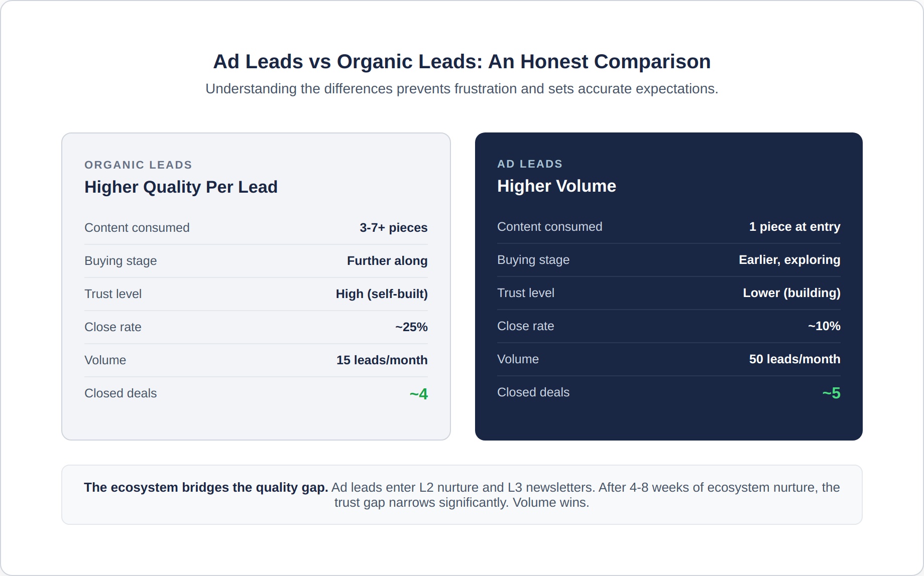
Task: Click the '~25%' close rate value
Action: pos(411,327)
